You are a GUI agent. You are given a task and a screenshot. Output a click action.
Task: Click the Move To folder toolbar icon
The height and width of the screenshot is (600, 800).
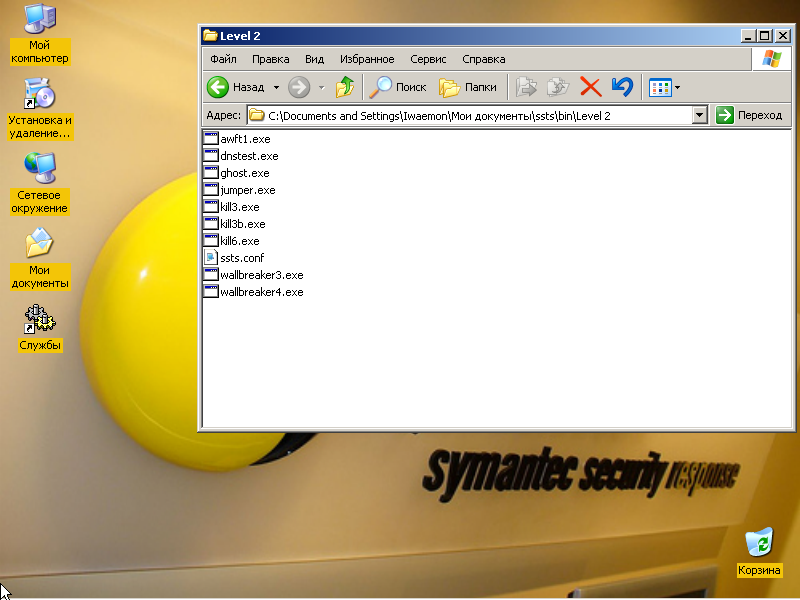(x=527, y=87)
